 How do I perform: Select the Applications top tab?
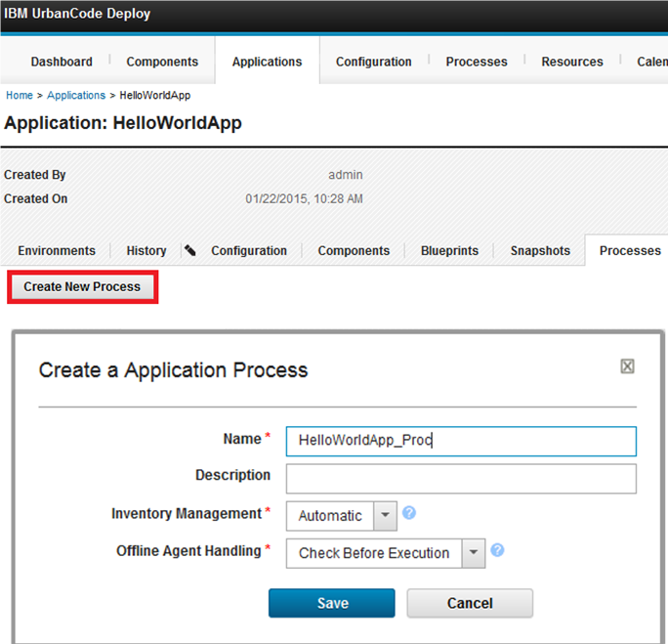click(268, 62)
